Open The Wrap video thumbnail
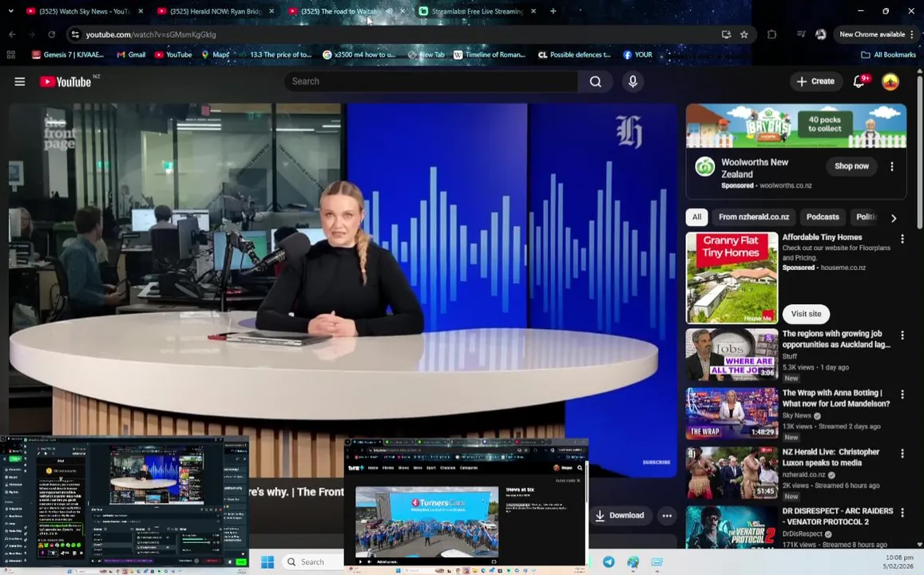 [732, 413]
